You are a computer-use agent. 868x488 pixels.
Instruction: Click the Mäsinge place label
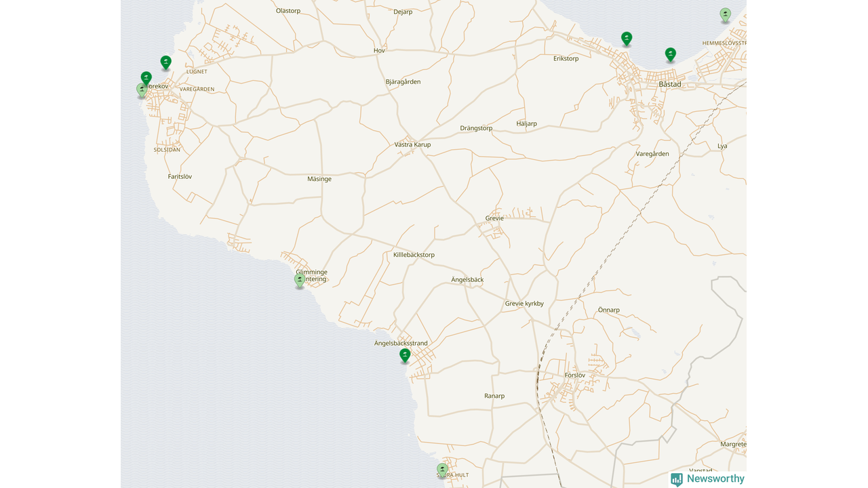tap(319, 179)
